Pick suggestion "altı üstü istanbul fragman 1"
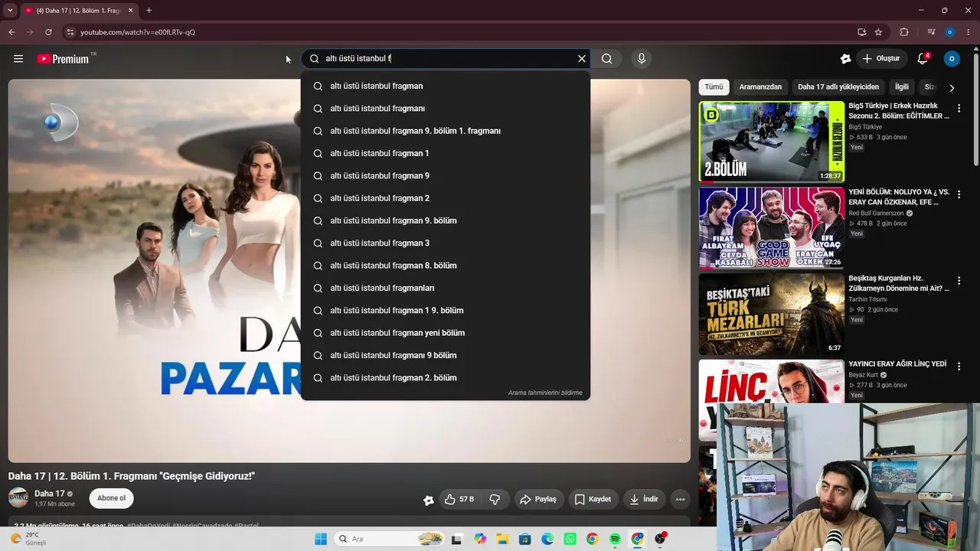 446,154
